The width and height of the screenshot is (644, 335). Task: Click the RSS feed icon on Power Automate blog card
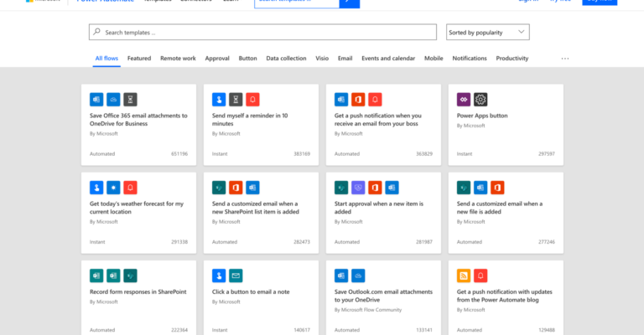[464, 275]
